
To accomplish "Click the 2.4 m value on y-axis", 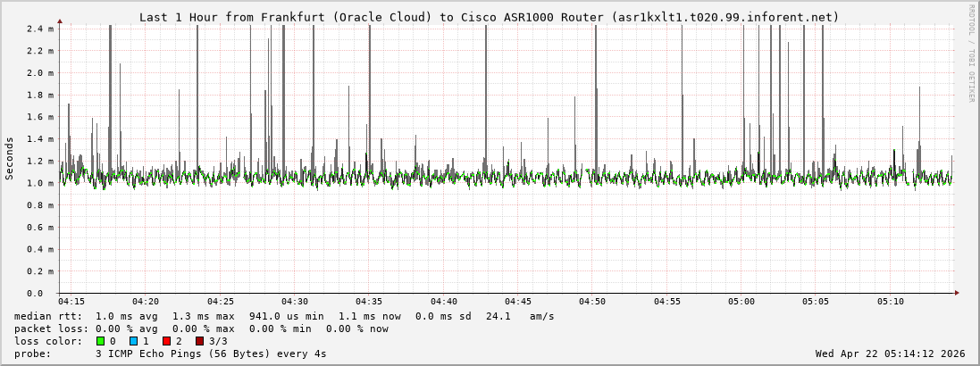I will pyautogui.click(x=40, y=29).
